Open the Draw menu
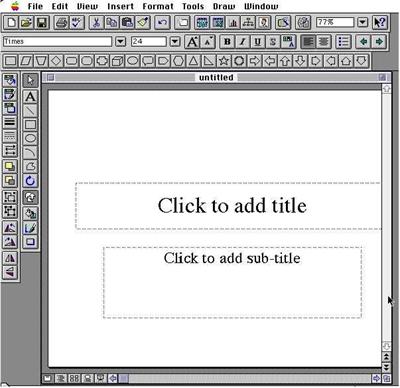This screenshot has width=400, height=388. 224,6
